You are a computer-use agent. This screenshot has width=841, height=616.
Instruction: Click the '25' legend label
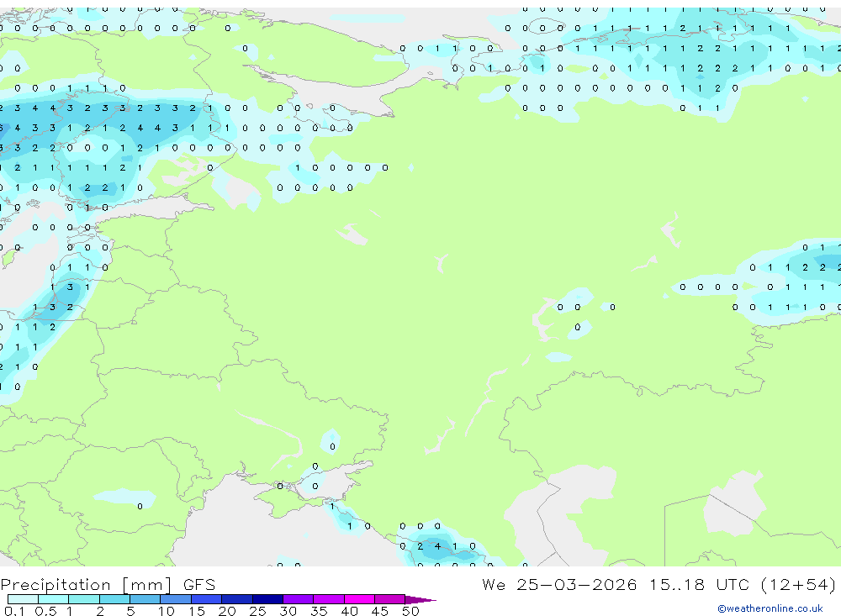(257, 611)
